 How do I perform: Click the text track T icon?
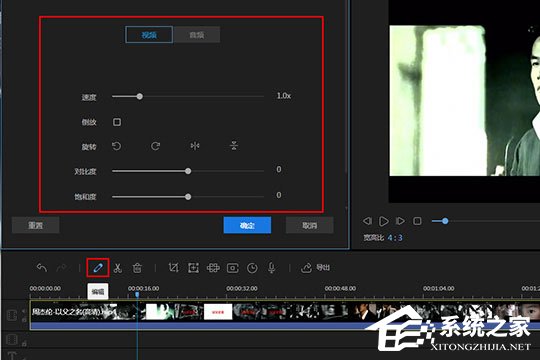tap(12, 356)
